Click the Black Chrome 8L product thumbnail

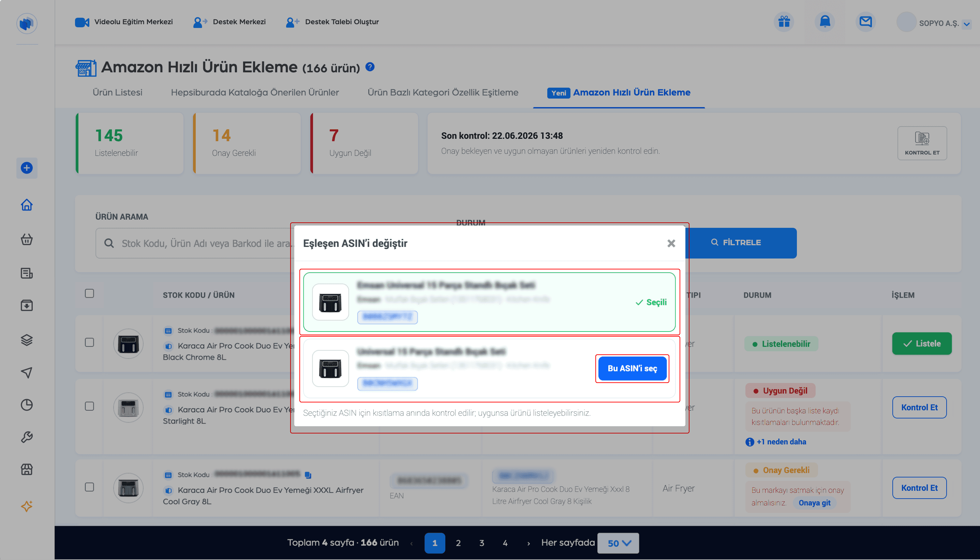[129, 343]
